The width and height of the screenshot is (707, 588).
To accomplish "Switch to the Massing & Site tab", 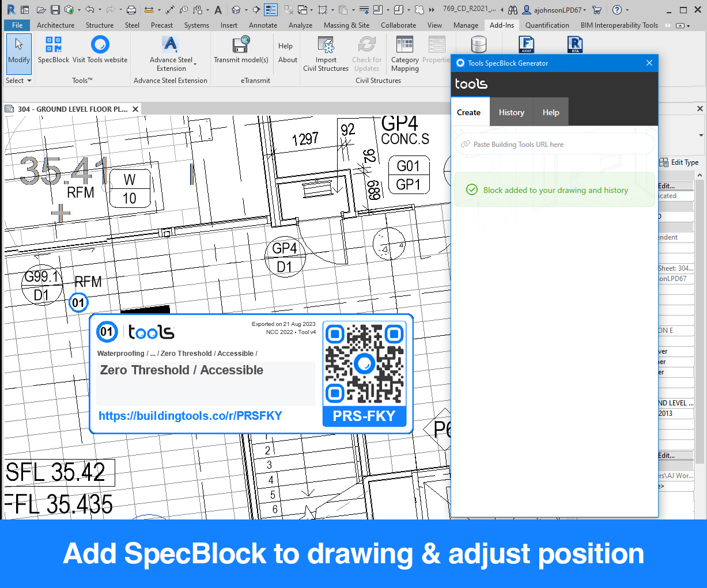I will click(346, 25).
